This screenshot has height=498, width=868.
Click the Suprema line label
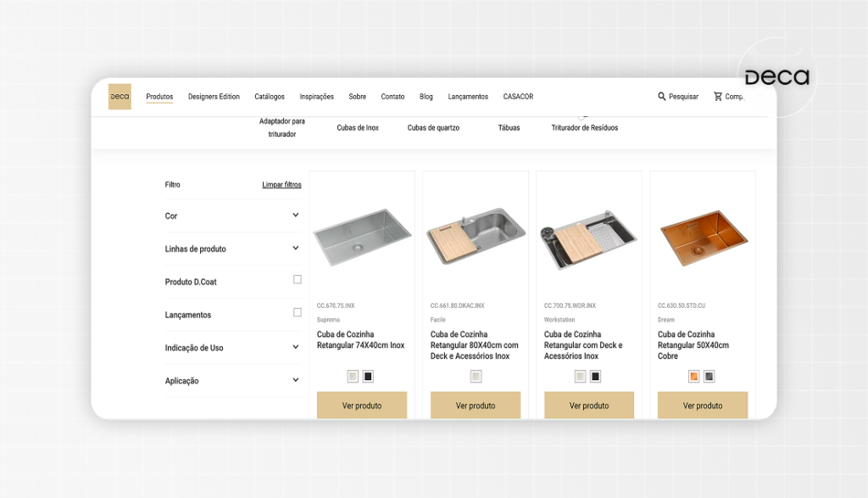pyautogui.click(x=328, y=320)
